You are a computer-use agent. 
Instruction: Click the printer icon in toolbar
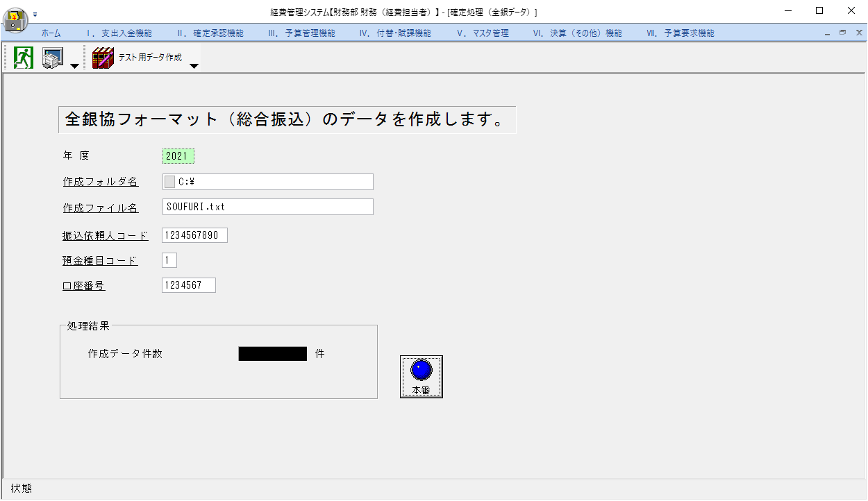(x=52, y=58)
